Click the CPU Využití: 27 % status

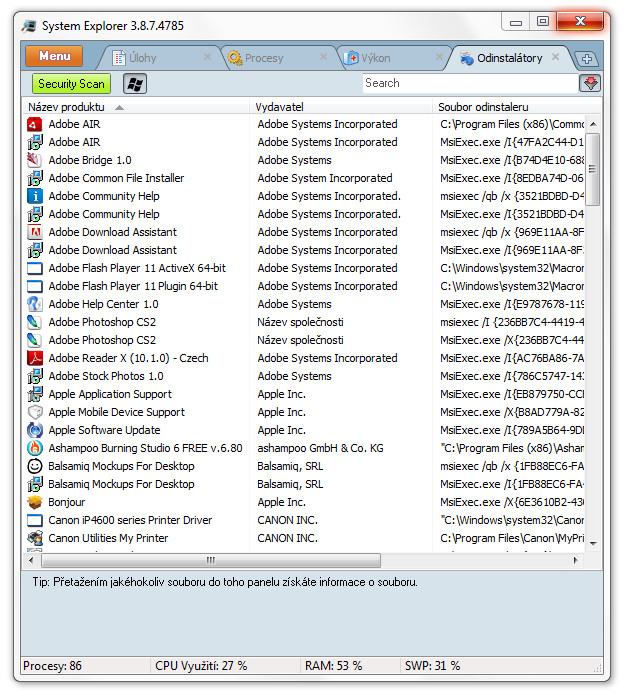(201, 666)
